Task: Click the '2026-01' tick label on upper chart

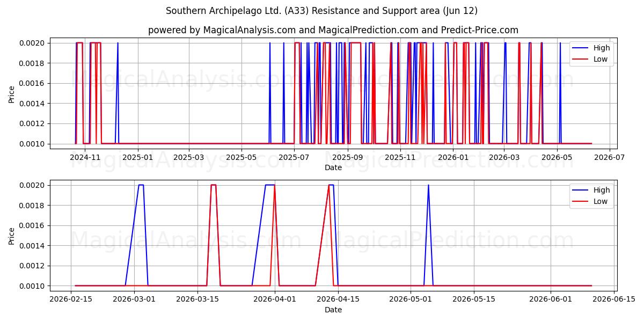Action: (452, 158)
